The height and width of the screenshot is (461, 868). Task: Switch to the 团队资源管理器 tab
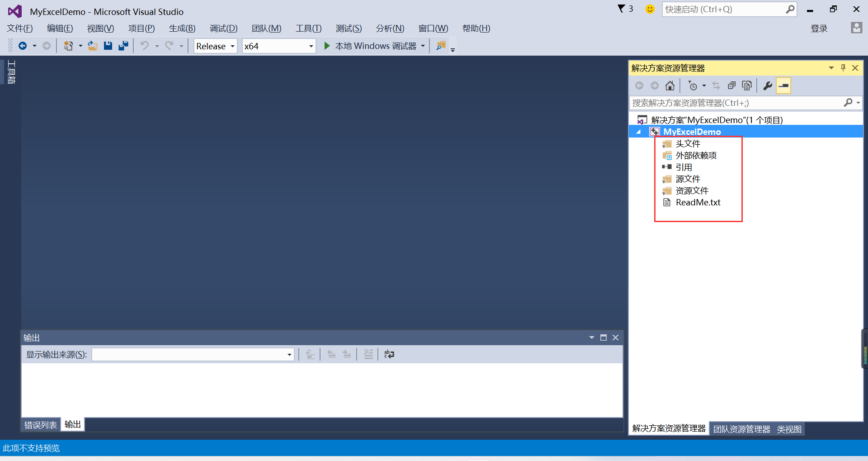point(742,429)
